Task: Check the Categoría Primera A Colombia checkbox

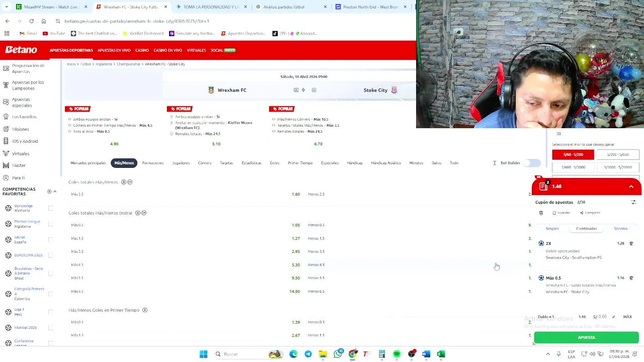Action: point(50,294)
